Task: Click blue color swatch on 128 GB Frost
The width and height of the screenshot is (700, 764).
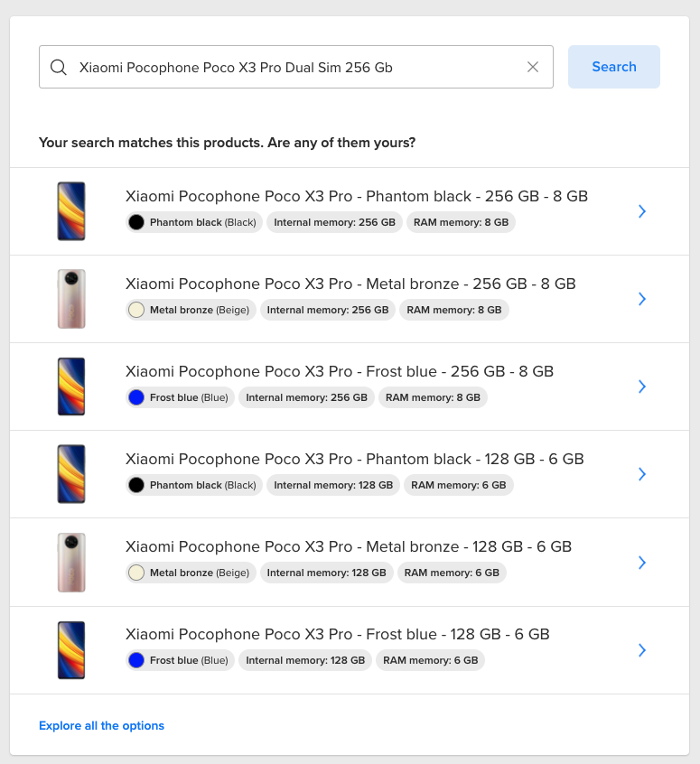Action: click(x=136, y=660)
